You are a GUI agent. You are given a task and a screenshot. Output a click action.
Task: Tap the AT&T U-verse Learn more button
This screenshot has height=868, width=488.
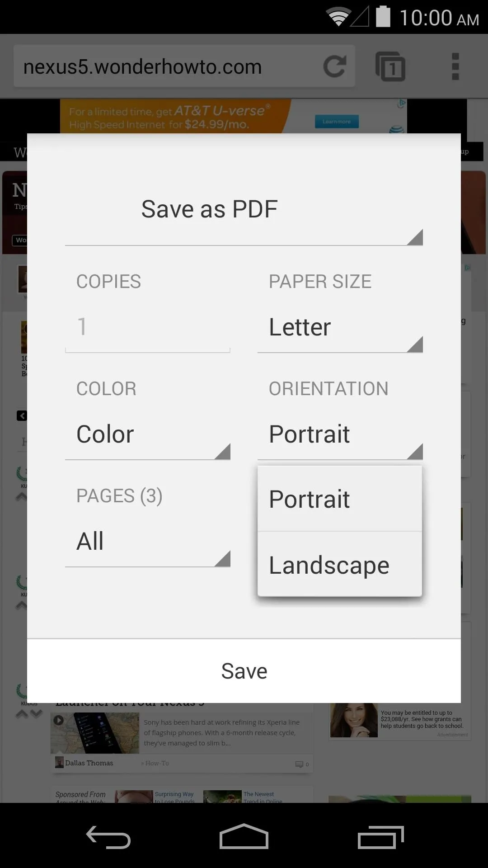[337, 122]
